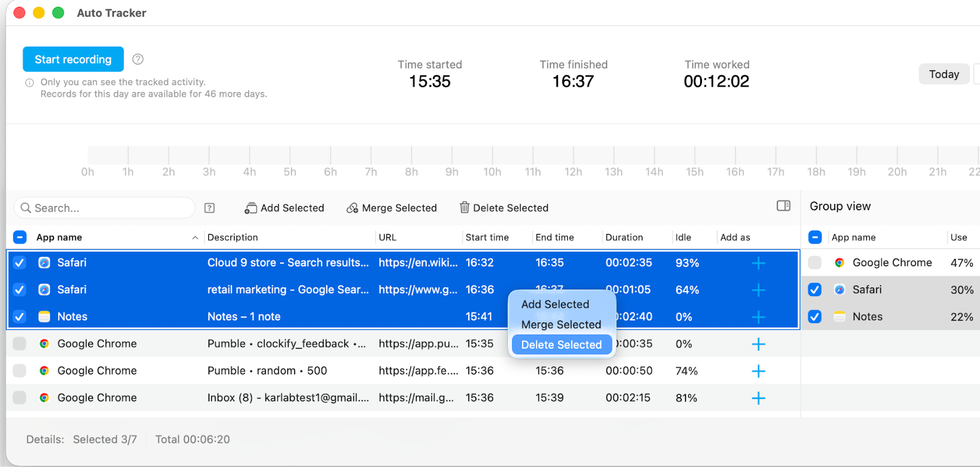Click the help icon beside Start recording
Screen dimensions: 980x467
(x=138, y=59)
